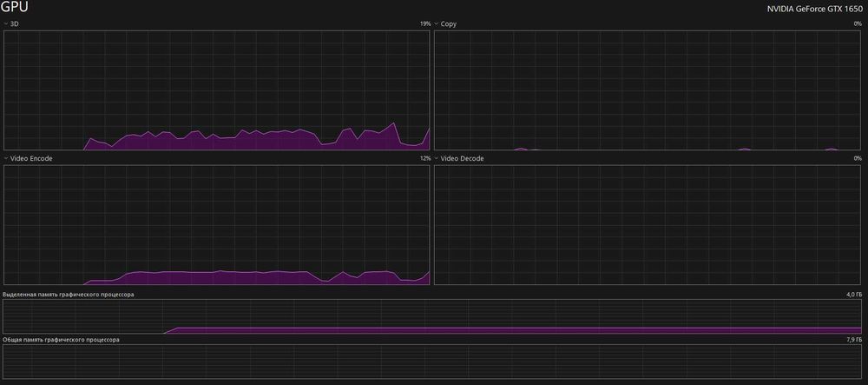Select the empty Video Decode graph
Viewport: 868px width, 385px height.
[x=648, y=225]
